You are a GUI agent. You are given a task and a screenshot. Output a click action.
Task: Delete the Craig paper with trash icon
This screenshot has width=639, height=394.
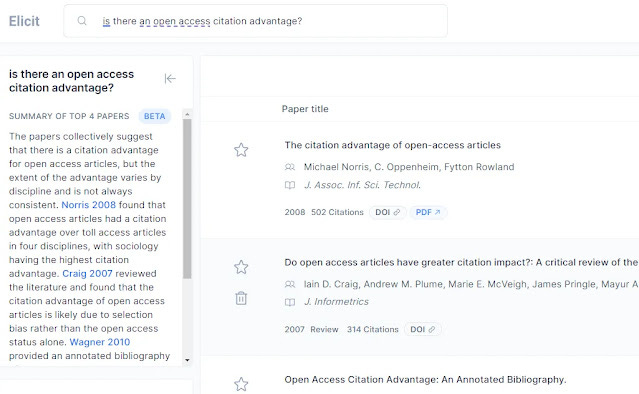coord(241,298)
